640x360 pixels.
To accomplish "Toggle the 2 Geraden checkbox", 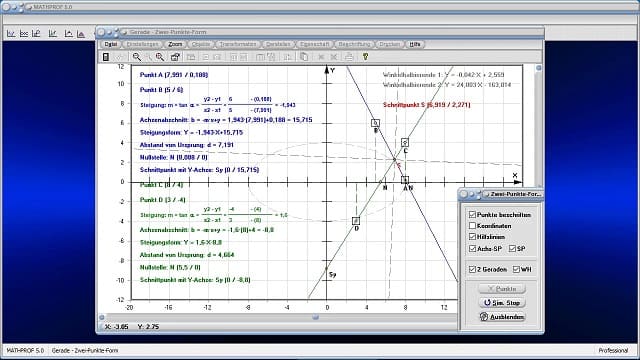I will pos(473,269).
